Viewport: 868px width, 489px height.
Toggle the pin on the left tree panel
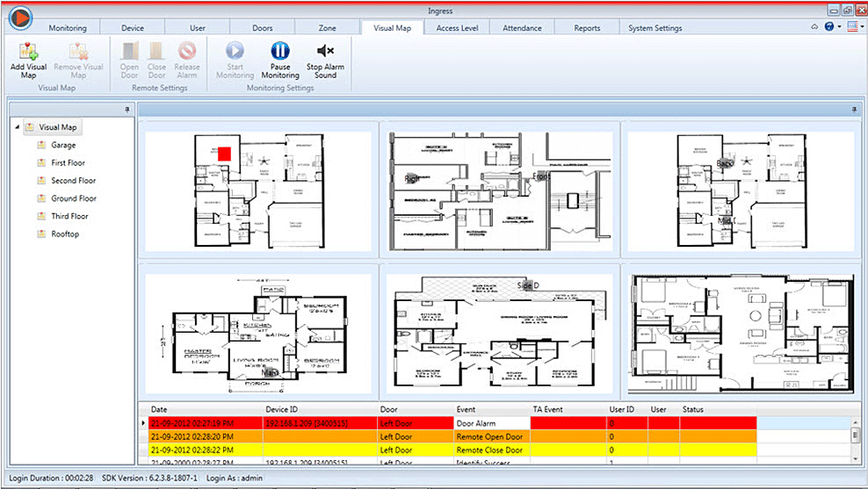(127, 110)
